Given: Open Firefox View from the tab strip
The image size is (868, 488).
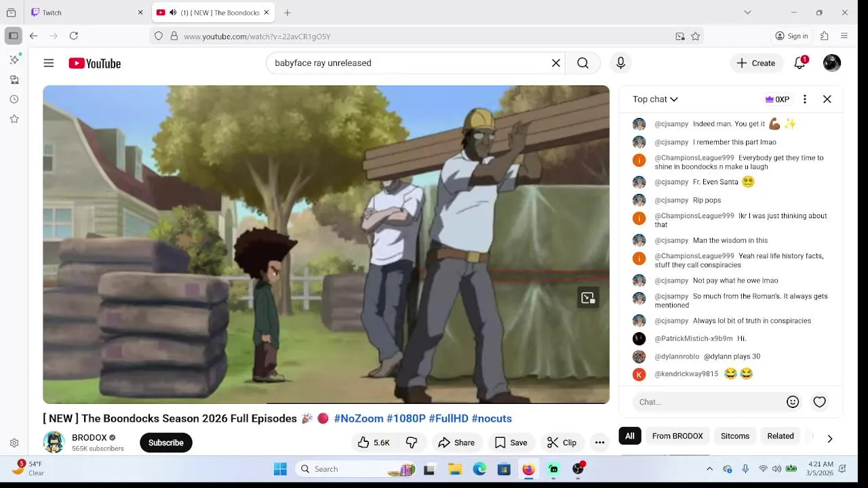Looking at the screenshot, I should click(11, 12).
